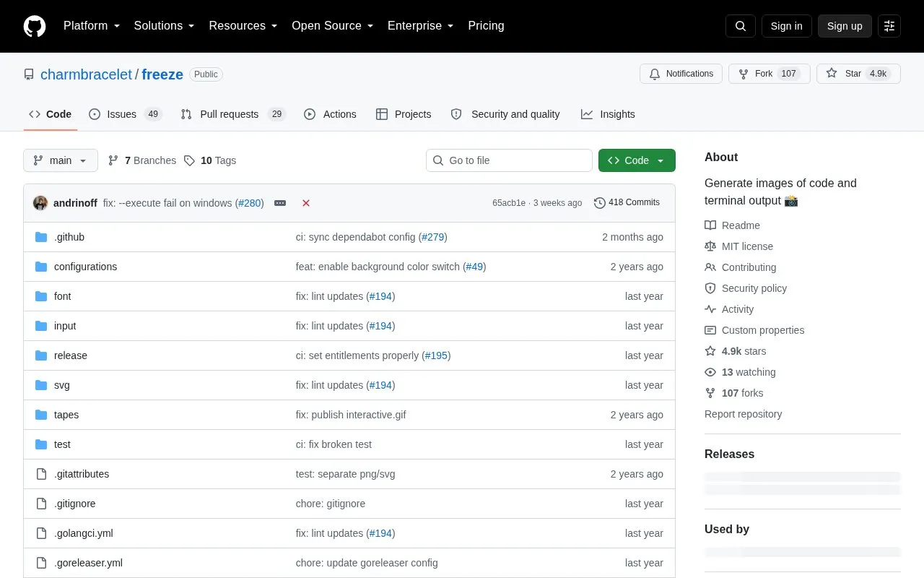Click Sign up button
Image resolution: width=924 pixels, height=578 pixels.
(845, 26)
